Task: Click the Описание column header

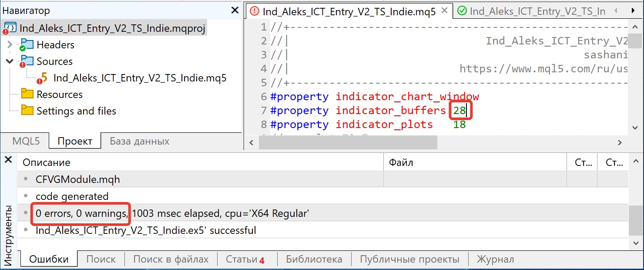Action: pos(47,163)
